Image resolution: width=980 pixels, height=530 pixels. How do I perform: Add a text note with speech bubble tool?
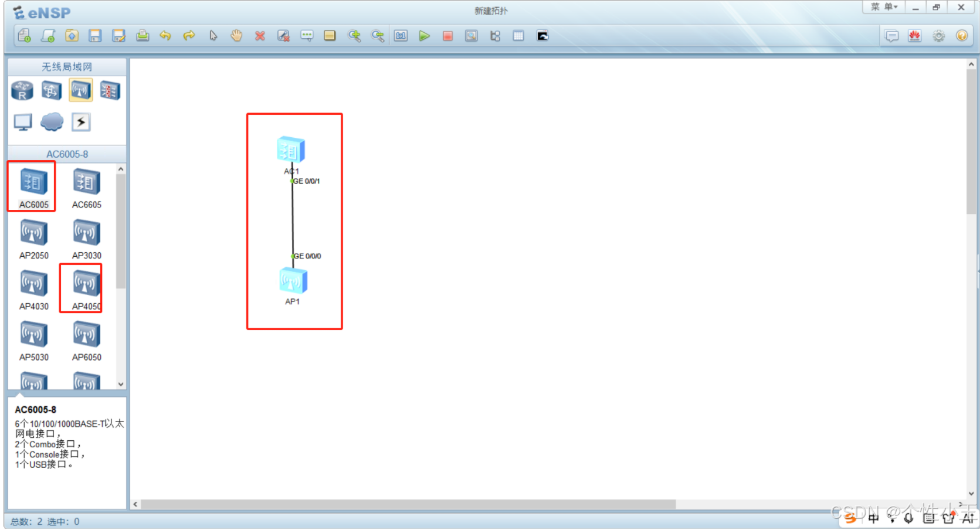click(x=307, y=36)
